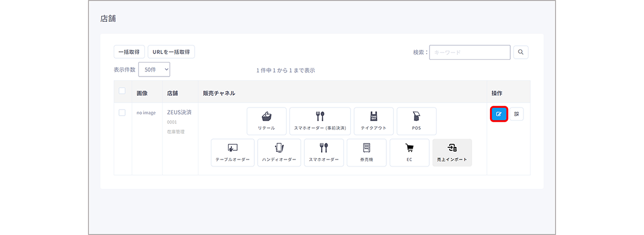Open the リテール sales channel

click(x=266, y=121)
